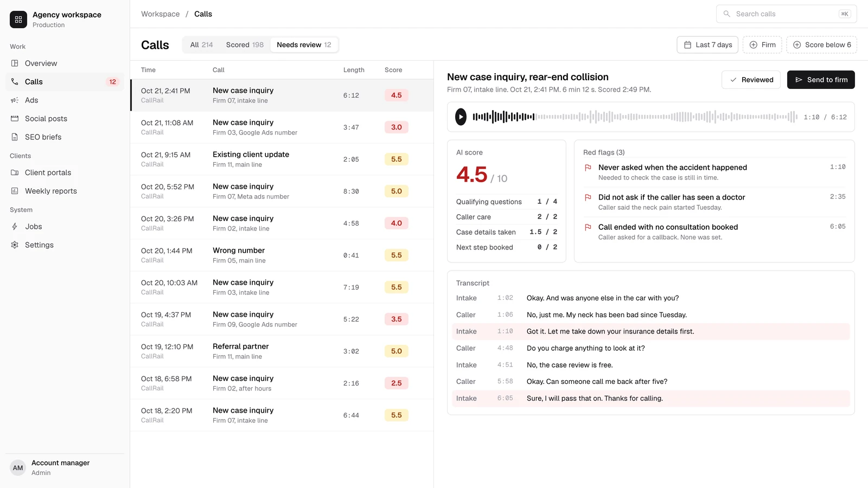
Task: Open the Firm 07, Meta ads number call
Action: [282, 191]
